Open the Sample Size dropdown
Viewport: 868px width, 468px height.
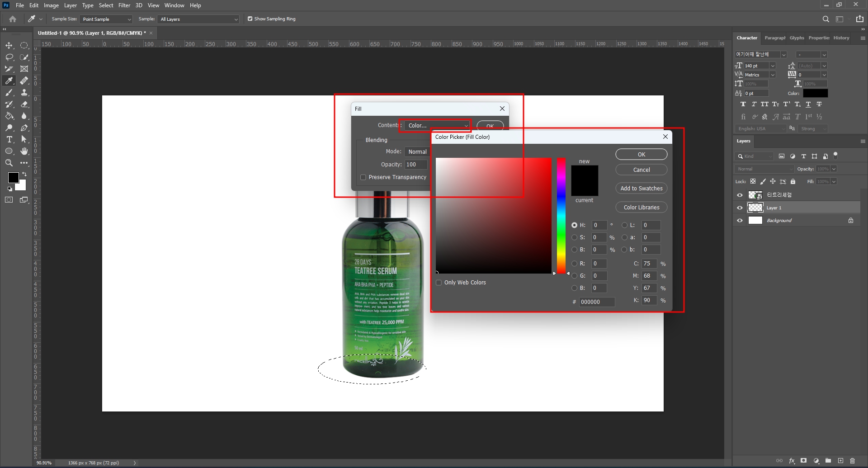(x=106, y=19)
